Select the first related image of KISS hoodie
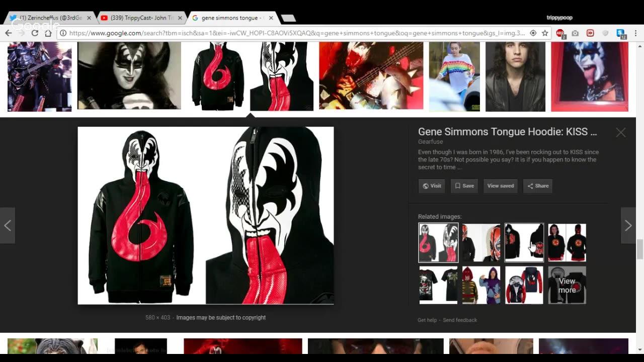 (x=438, y=243)
